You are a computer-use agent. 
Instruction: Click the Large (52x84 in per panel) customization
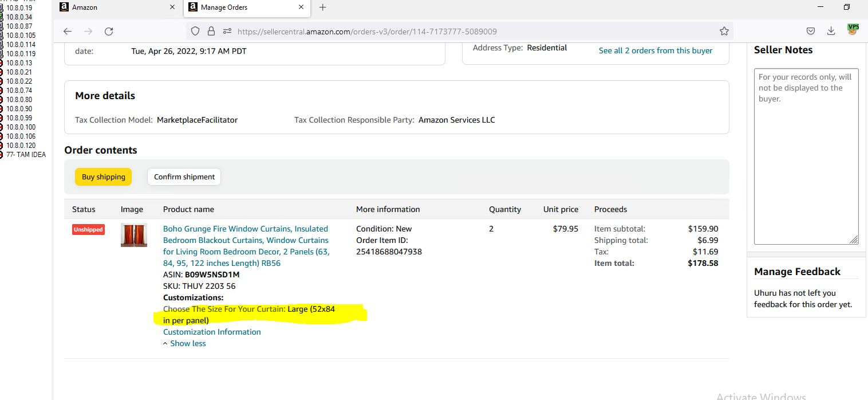249,315
